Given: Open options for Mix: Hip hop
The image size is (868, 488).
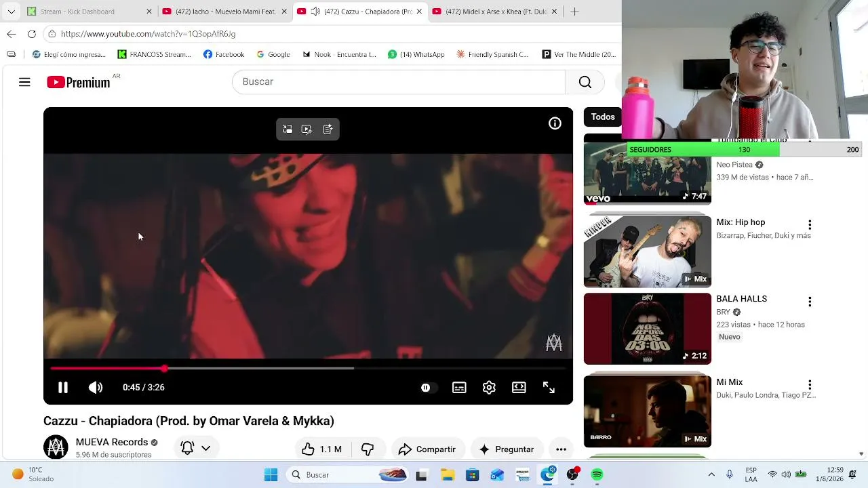Looking at the screenshot, I should click(810, 224).
